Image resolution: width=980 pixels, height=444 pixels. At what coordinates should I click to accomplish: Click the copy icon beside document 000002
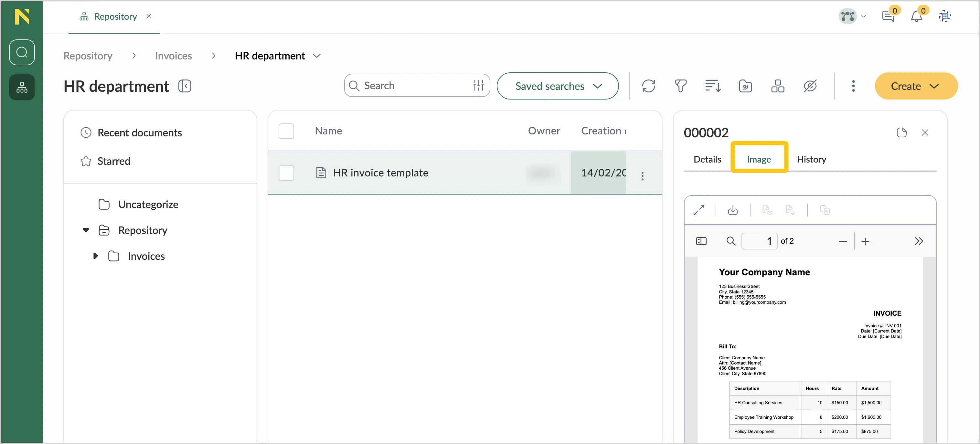pos(902,132)
